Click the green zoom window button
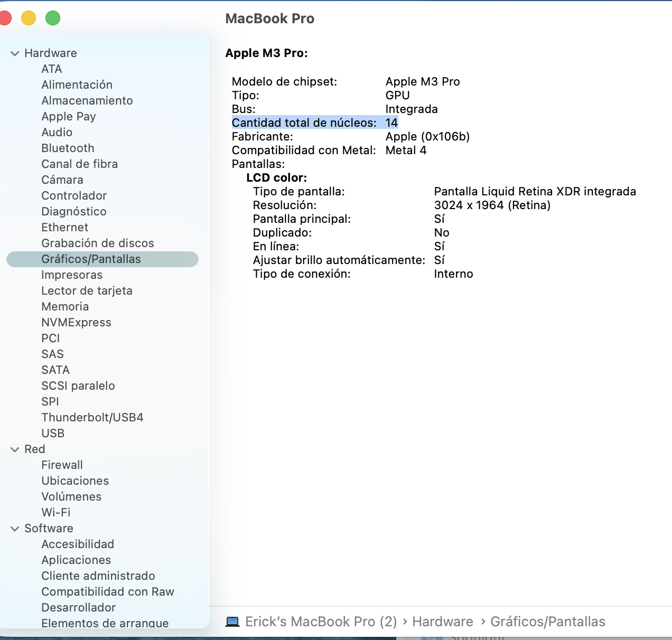 click(x=53, y=18)
